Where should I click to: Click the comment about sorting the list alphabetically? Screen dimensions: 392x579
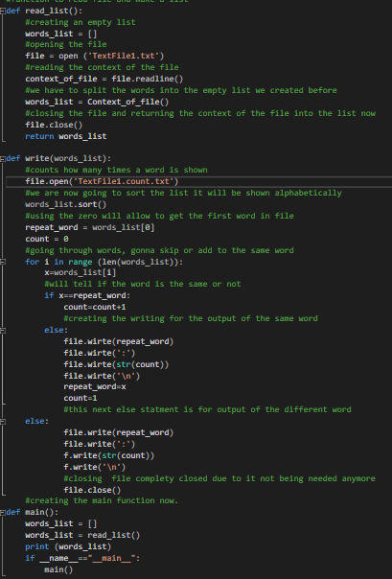pyautogui.click(x=183, y=193)
